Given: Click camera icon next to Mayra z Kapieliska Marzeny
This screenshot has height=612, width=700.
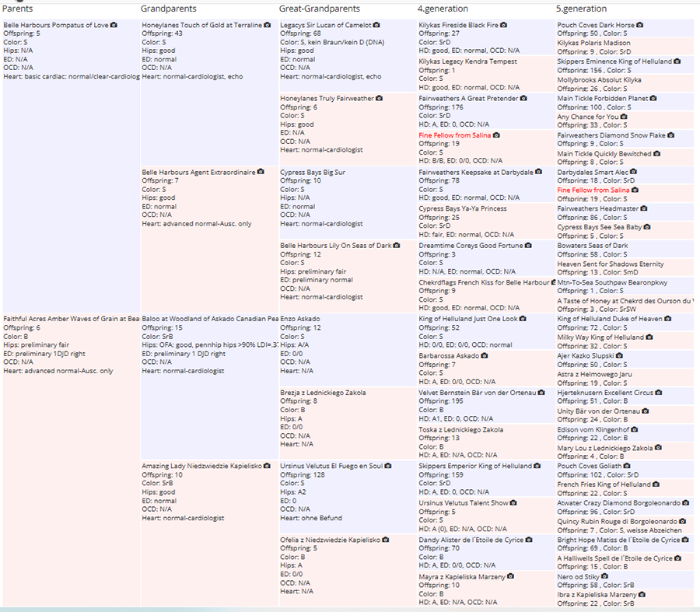Looking at the screenshot, I should coord(510,576).
